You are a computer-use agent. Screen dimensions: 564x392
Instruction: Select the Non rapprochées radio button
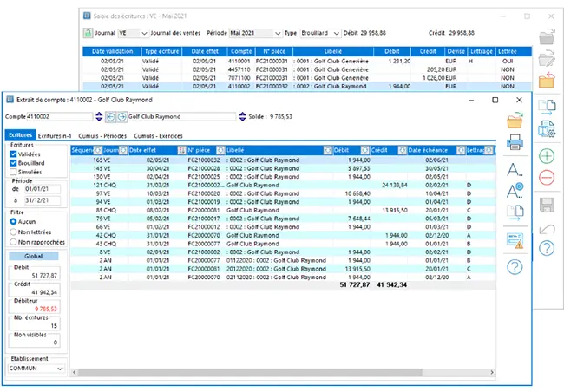pyautogui.click(x=13, y=242)
